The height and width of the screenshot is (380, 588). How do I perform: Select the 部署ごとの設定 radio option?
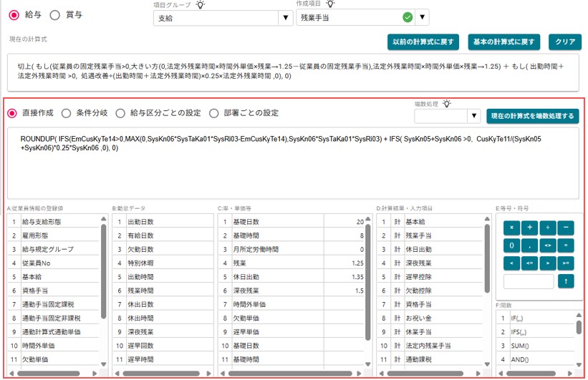pyautogui.click(x=213, y=113)
